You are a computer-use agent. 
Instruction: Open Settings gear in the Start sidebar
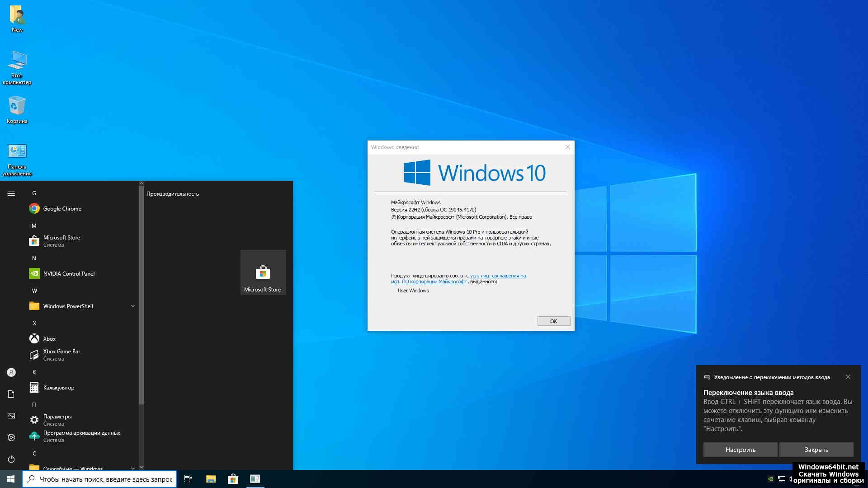11,437
